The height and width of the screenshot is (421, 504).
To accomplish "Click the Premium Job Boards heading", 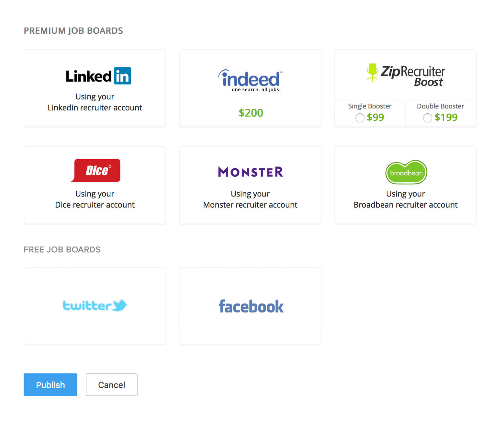I will [73, 31].
